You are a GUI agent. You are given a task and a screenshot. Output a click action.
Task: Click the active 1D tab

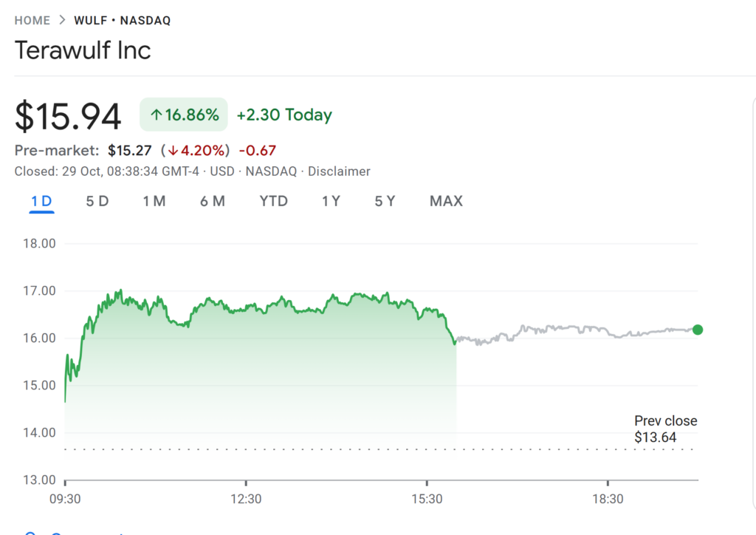(42, 200)
